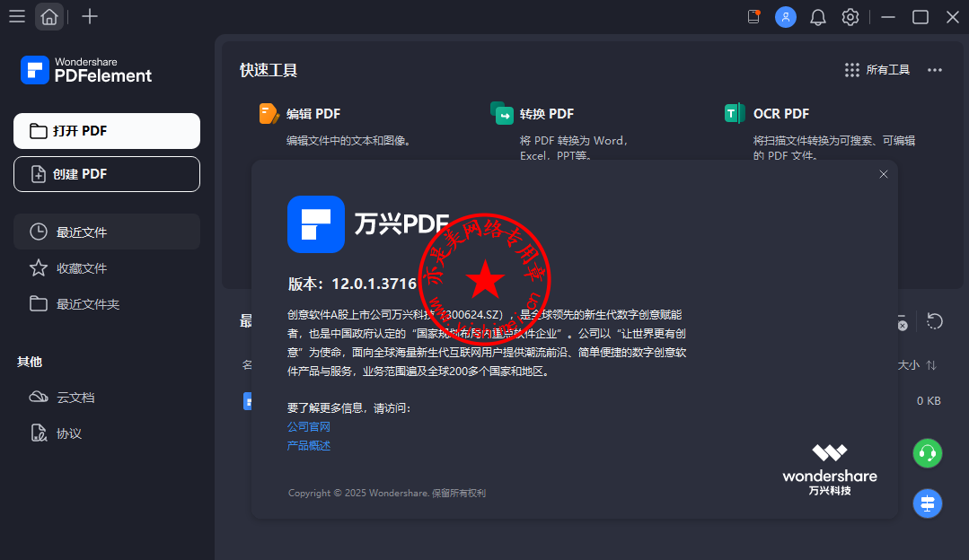Click 创建 PDF button

[107, 174]
